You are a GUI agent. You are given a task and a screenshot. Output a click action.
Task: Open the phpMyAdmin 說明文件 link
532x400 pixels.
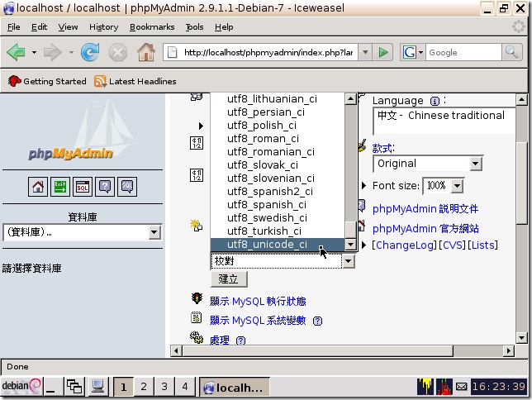coord(425,208)
